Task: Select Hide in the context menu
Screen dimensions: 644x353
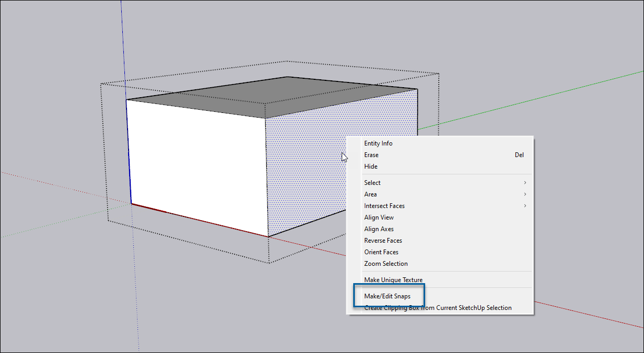Action: pyautogui.click(x=440, y=167)
